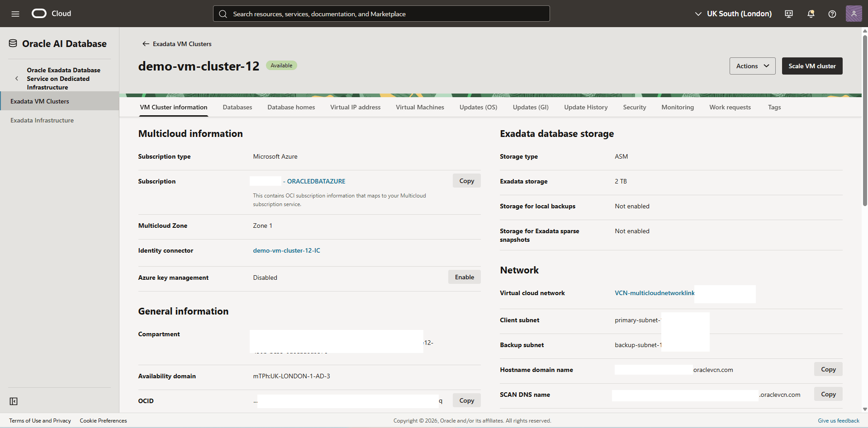Click the notifications bell icon
Screen dimensions: 868x428
pyautogui.click(x=810, y=14)
